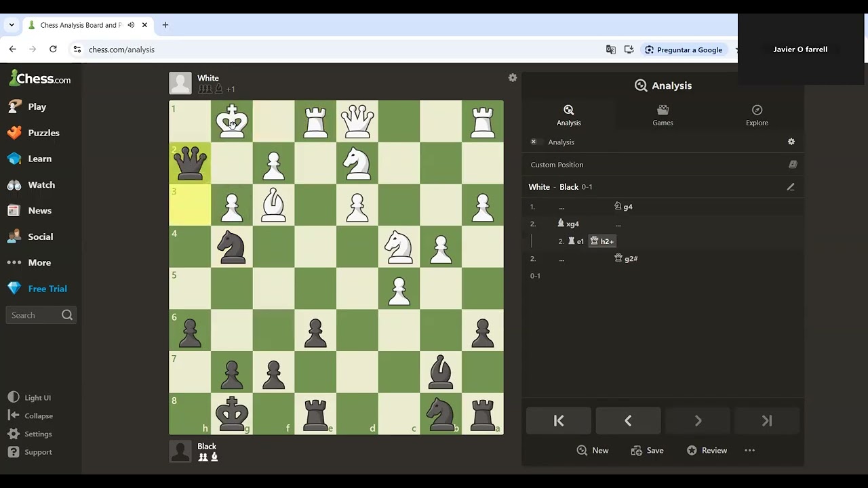The height and width of the screenshot is (488, 868).
Task: Click the black king on g8
Action: 232,413
